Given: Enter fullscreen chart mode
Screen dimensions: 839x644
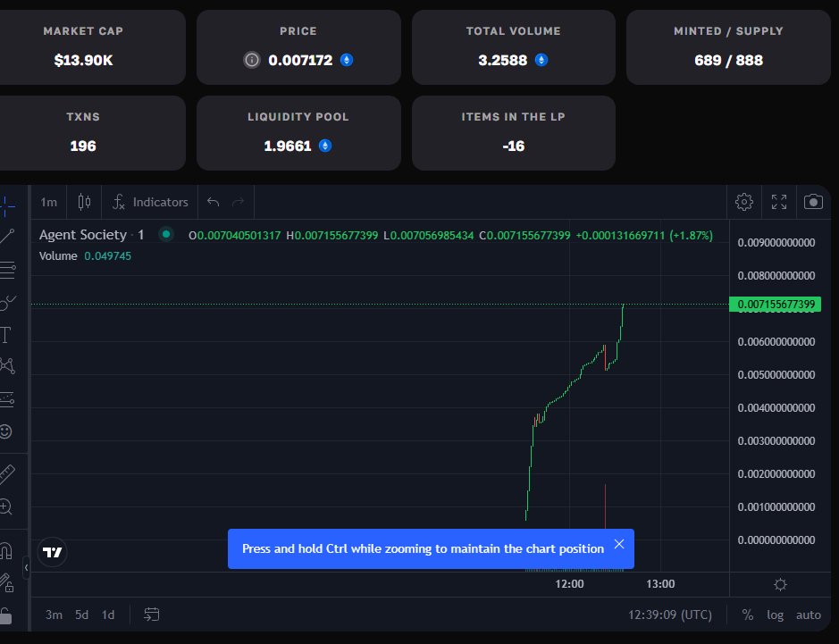Looking at the screenshot, I should (x=778, y=202).
